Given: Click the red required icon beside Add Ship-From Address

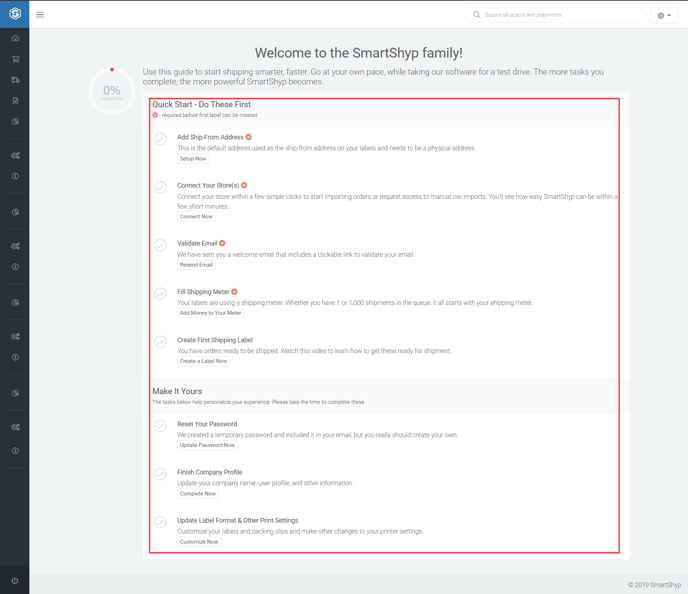Looking at the screenshot, I should [x=248, y=137].
